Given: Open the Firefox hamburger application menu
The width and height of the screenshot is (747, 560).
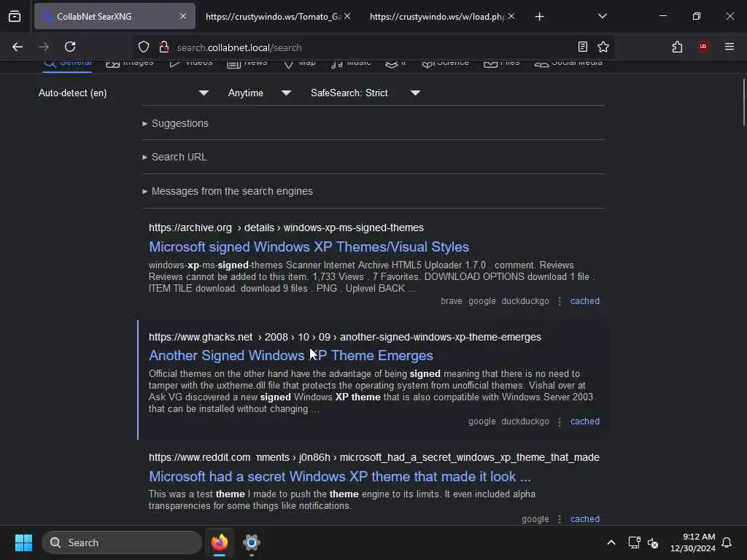Looking at the screenshot, I should pyautogui.click(x=729, y=47).
